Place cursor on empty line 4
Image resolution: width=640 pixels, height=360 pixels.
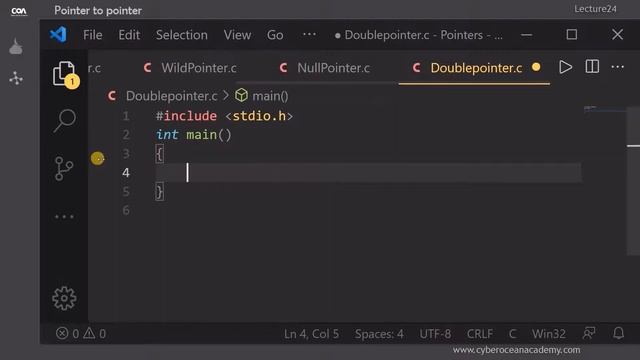(x=368, y=173)
